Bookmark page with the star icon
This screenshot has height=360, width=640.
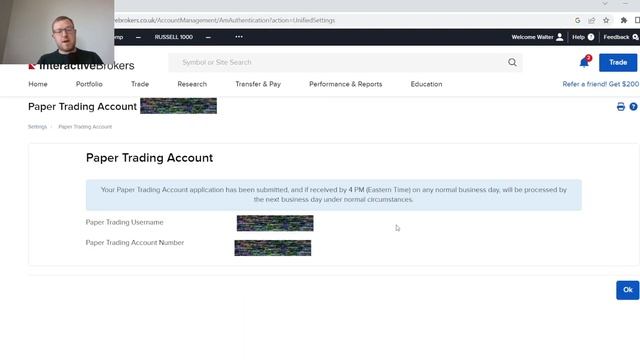coord(606,20)
